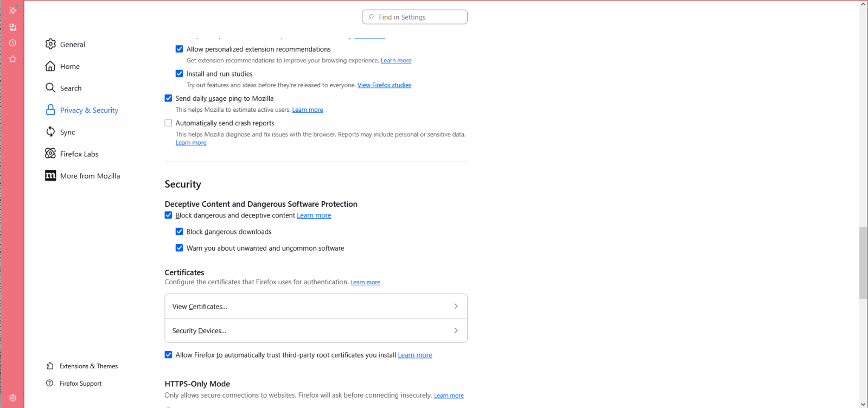
Task: Disable Send daily usage ping to Mozilla
Action: click(168, 98)
